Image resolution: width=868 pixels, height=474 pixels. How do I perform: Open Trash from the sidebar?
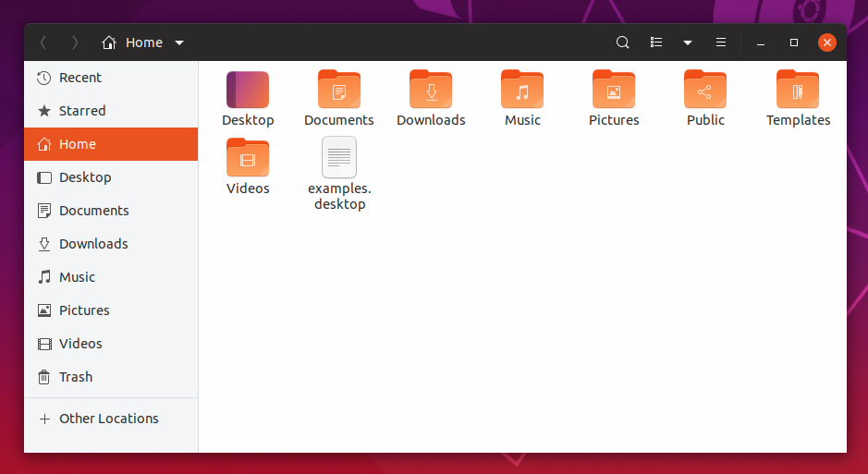point(75,377)
